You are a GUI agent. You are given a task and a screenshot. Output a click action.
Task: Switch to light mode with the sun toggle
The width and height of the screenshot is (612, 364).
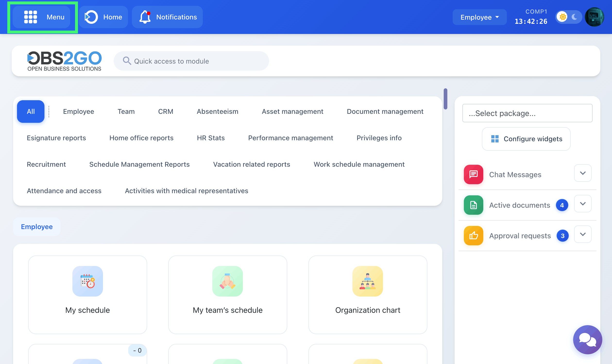[x=562, y=17]
